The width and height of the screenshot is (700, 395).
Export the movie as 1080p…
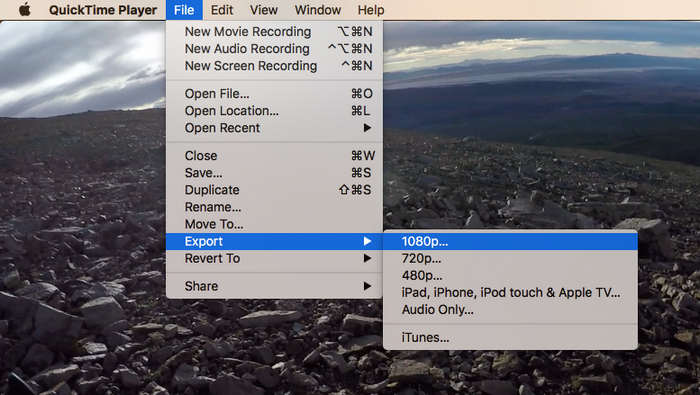click(x=510, y=241)
